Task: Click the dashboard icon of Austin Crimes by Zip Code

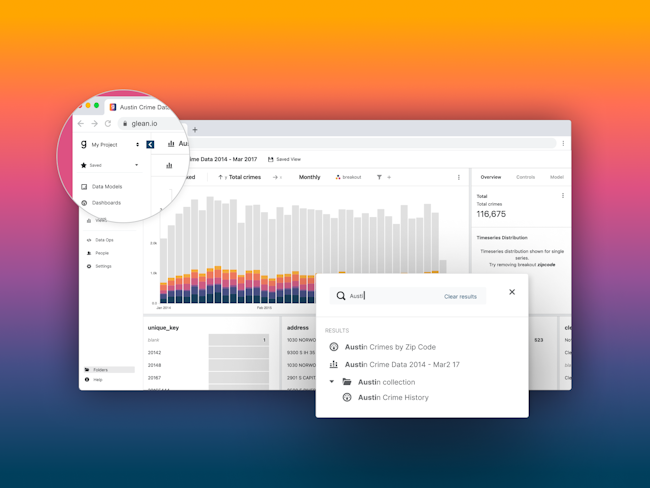Action: 334,347
